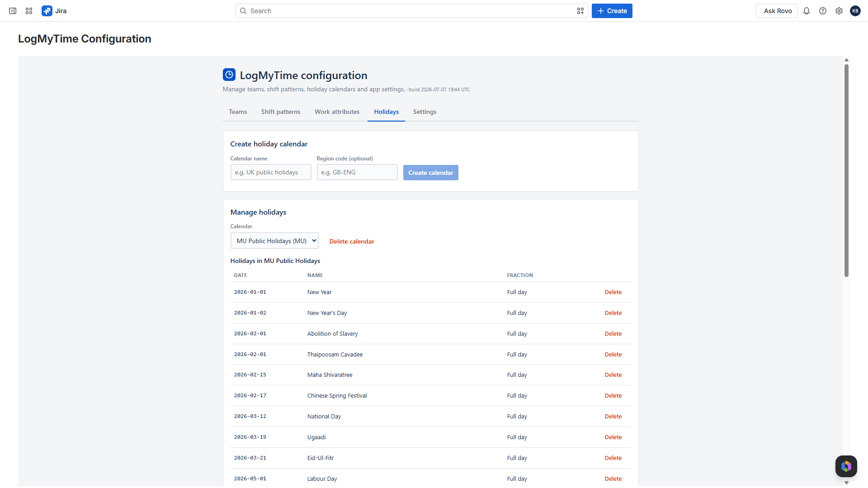Click the vertical scrollbar thumb
The width and height of the screenshot is (868, 488).
(x=846, y=170)
